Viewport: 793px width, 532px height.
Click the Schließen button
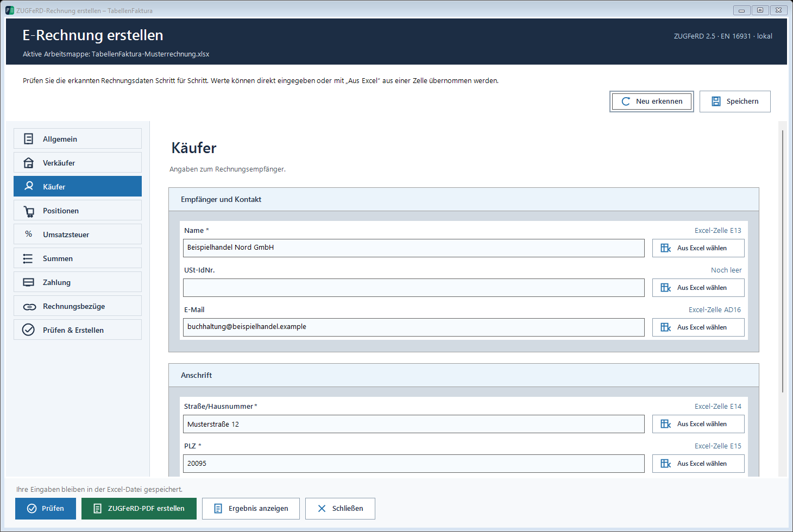[340, 509]
